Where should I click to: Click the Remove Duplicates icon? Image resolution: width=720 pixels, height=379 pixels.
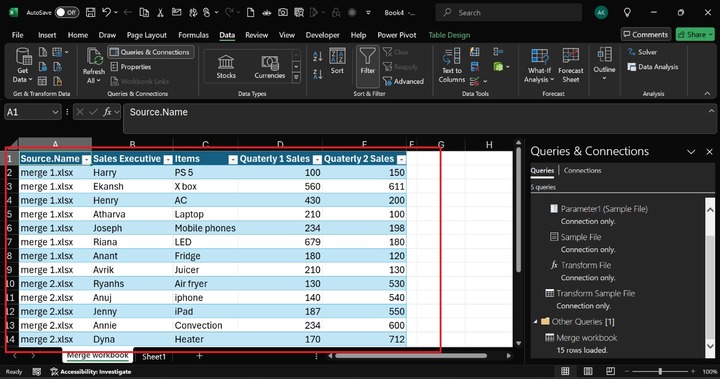coord(475,67)
